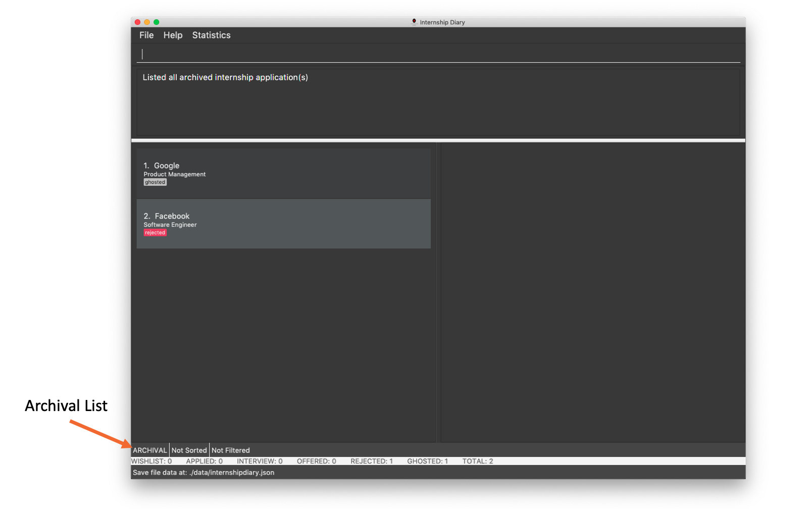Click the 'OFFERED: 0' statistic
The width and height of the screenshot is (812, 509).
point(317,461)
